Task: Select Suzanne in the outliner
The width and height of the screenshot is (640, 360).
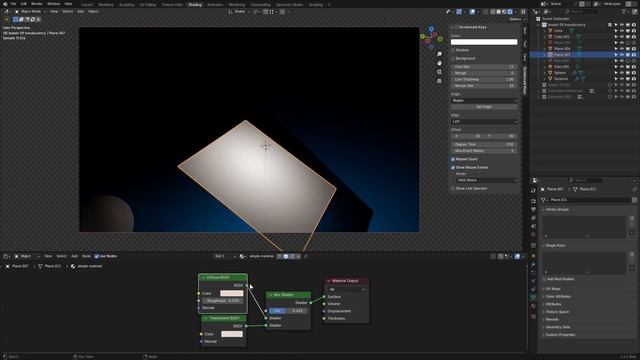Action: 561,79
